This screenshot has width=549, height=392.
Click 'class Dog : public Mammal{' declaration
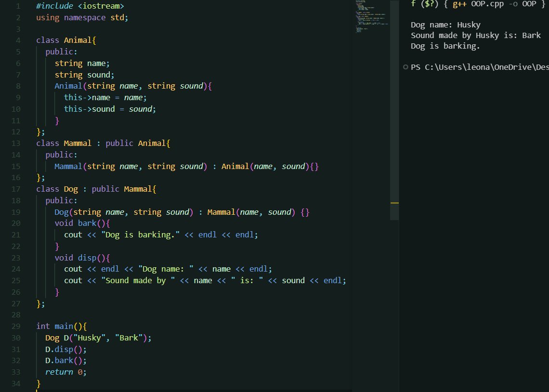click(x=96, y=189)
